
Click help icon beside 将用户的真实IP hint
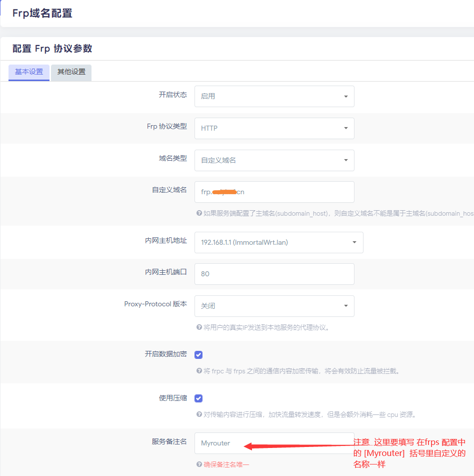coord(199,327)
